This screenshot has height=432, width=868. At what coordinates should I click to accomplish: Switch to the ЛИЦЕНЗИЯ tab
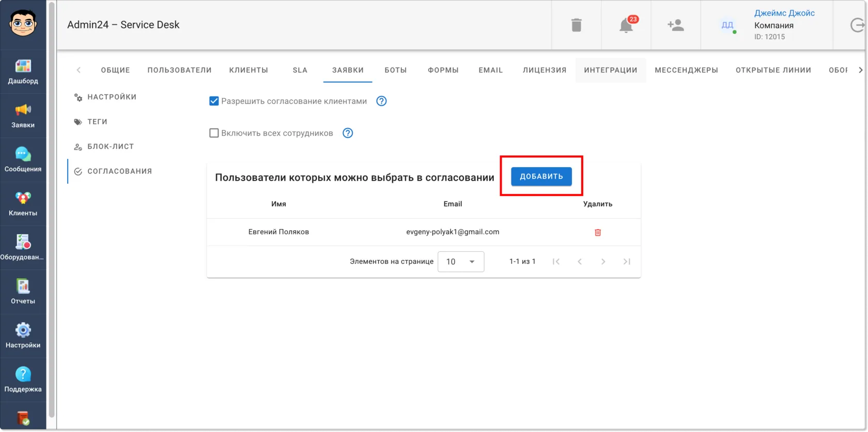[x=545, y=70]
